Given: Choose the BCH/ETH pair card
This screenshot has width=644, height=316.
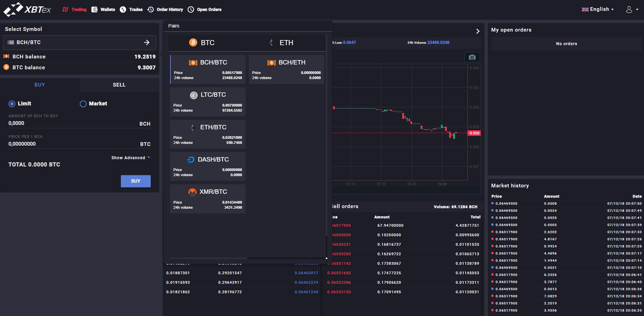Looking at the screenshot, I should tap(287, 70).
